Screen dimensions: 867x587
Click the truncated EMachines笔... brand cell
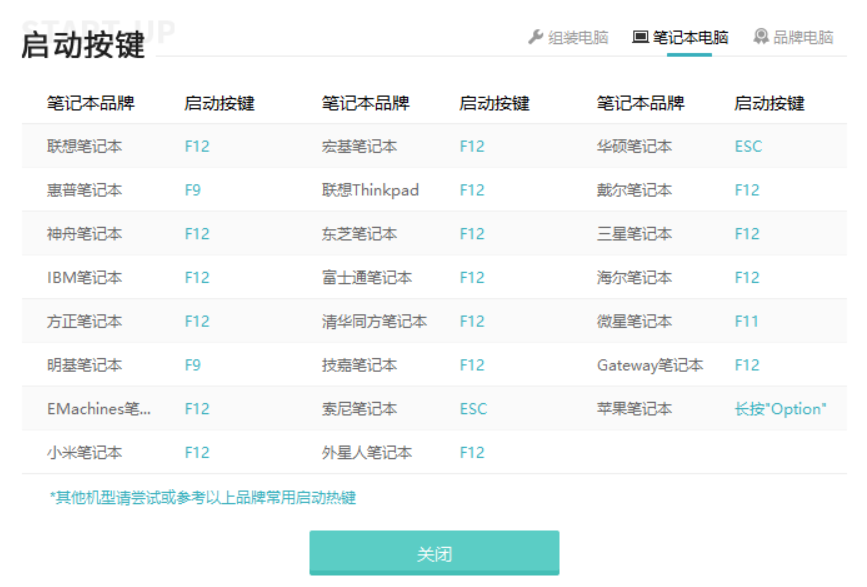coord(98,409)
